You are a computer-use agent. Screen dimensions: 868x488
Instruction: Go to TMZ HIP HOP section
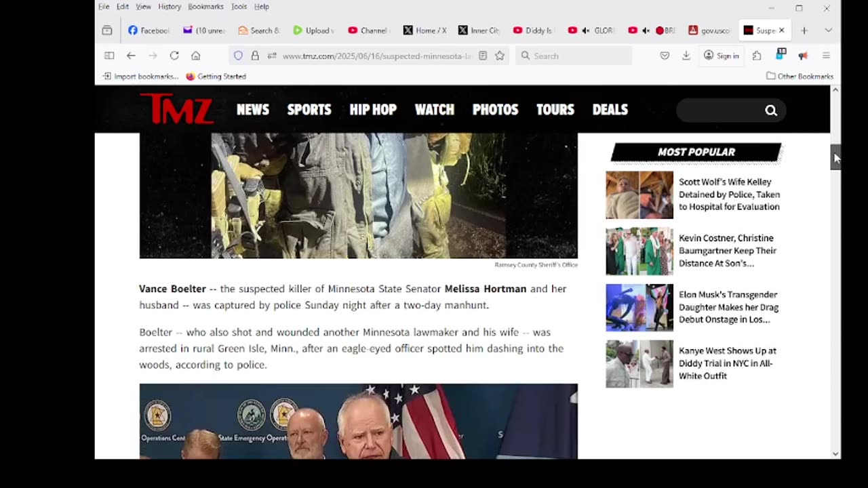[373, 110]
